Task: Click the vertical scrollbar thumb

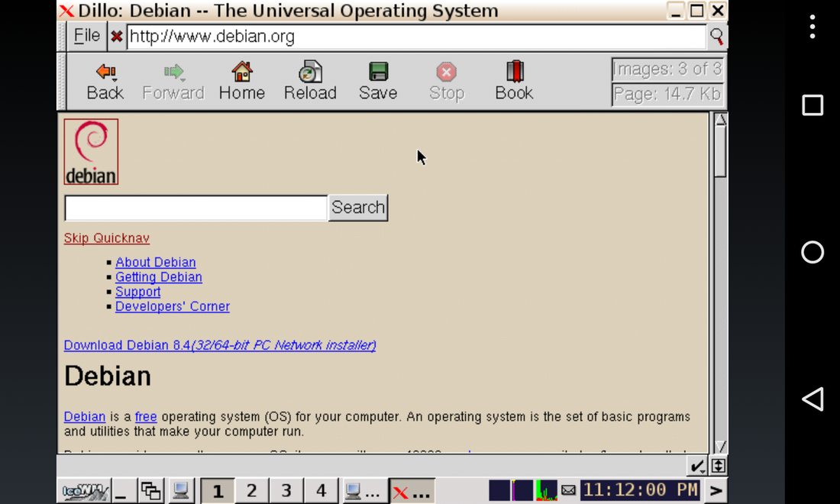Action: [x=721, y=151]
